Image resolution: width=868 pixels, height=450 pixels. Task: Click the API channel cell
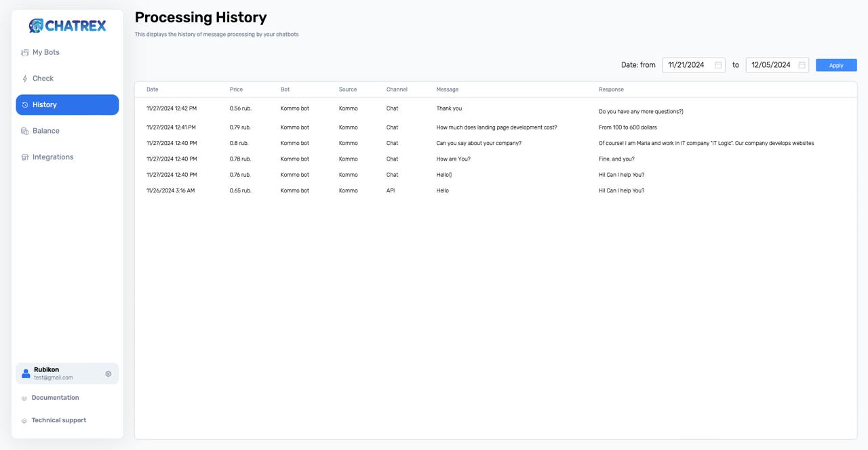pos(391,190)
